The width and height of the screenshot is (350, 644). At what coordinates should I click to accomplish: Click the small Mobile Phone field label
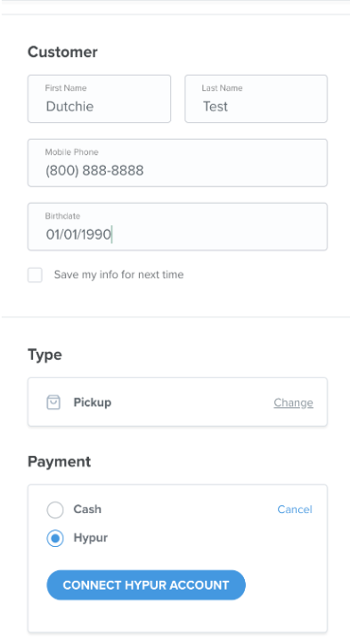71,152
